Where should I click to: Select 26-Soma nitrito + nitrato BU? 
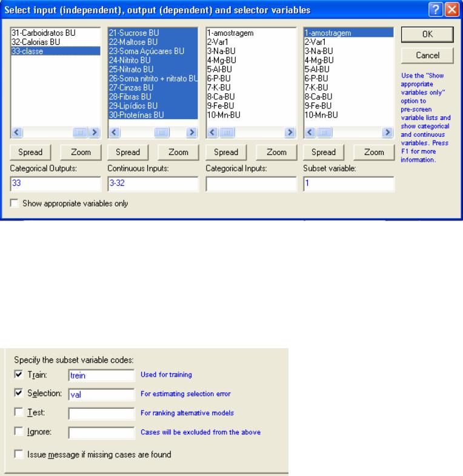(153, 78)
